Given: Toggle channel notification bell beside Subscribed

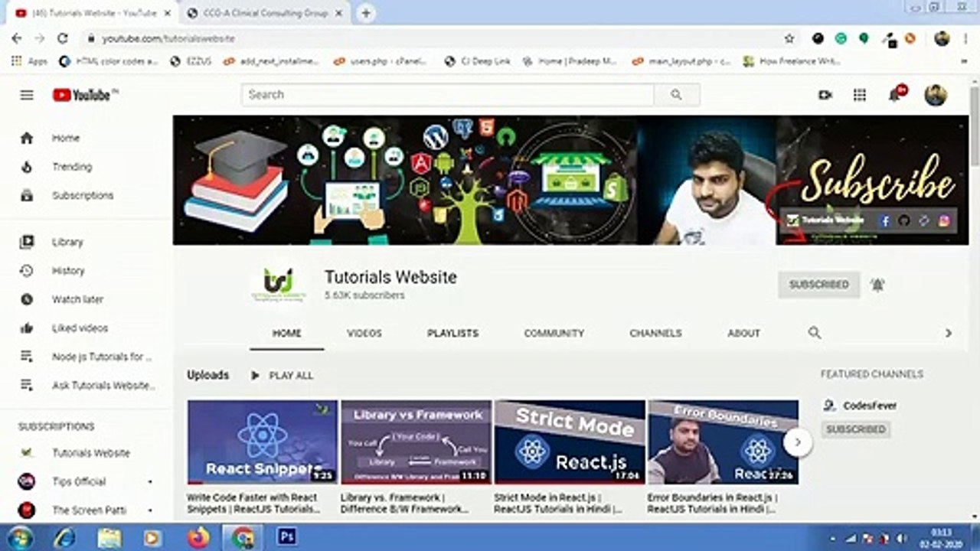Looking at the screenshot, I should coord(877,285).
